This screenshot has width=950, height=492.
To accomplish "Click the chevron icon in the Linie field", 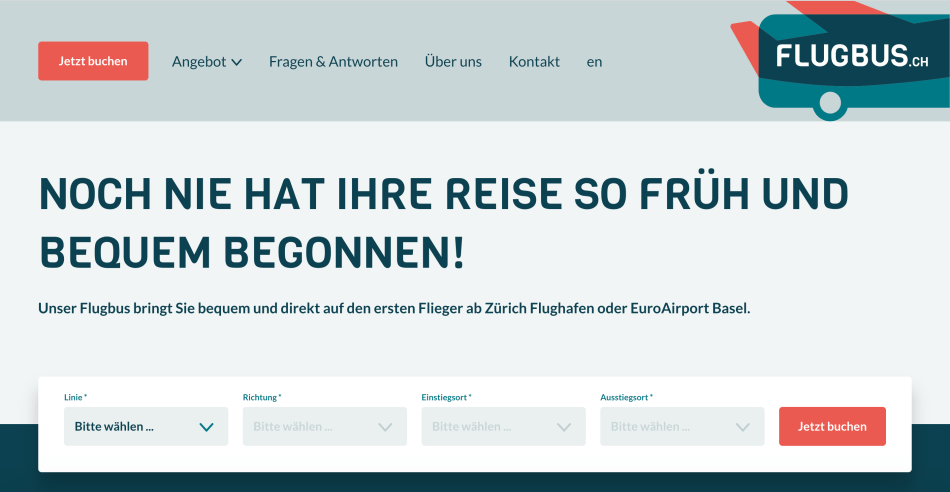I will pyautogui.click(x=206, y=427).
